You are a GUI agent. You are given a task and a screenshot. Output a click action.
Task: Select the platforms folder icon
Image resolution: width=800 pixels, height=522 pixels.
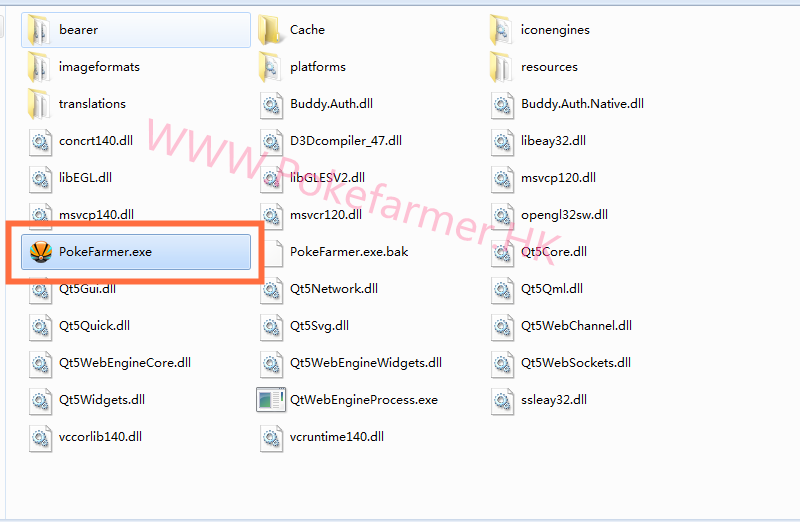(269, 67)
